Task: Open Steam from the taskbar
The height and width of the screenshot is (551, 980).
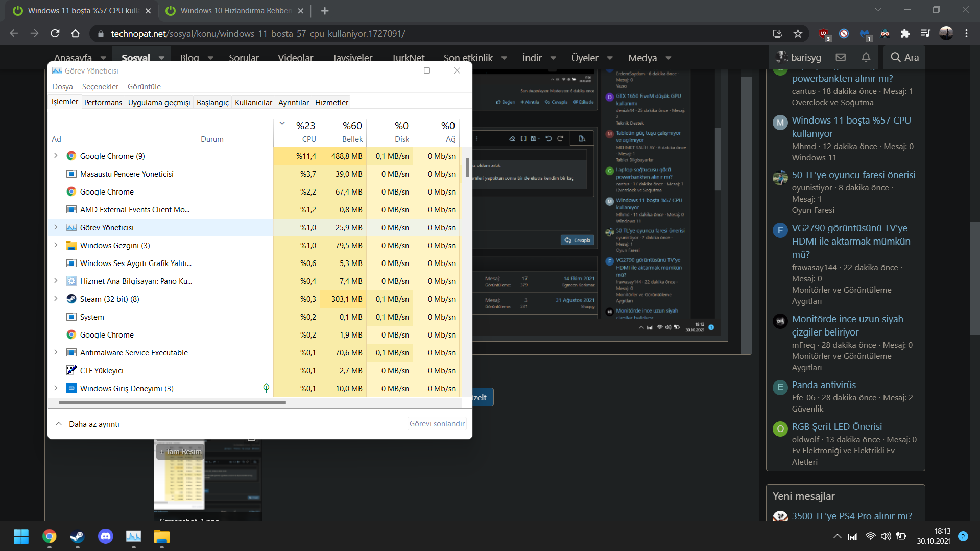Action: tap(77, 536)
